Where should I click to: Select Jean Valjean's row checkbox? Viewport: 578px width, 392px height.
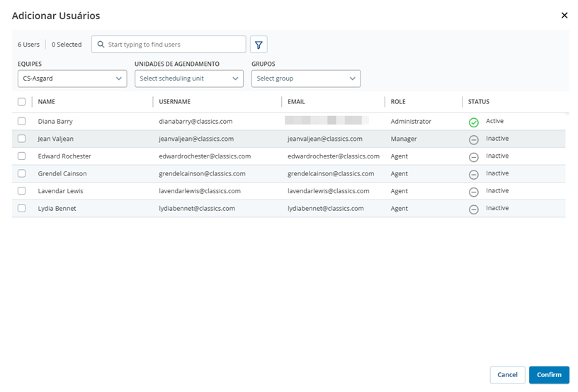(x=22, y=139)
